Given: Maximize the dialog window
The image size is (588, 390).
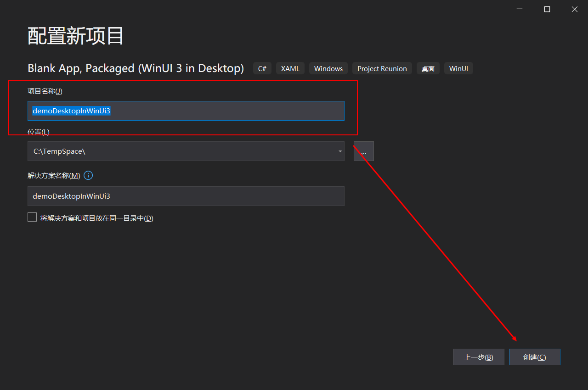Looking at the screenshot, I should tap(547, 9).
